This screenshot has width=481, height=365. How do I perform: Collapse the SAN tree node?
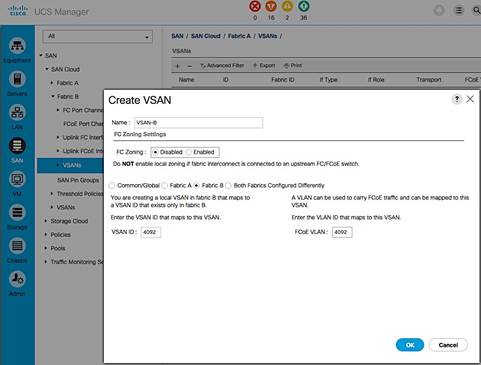click(41, 55)
